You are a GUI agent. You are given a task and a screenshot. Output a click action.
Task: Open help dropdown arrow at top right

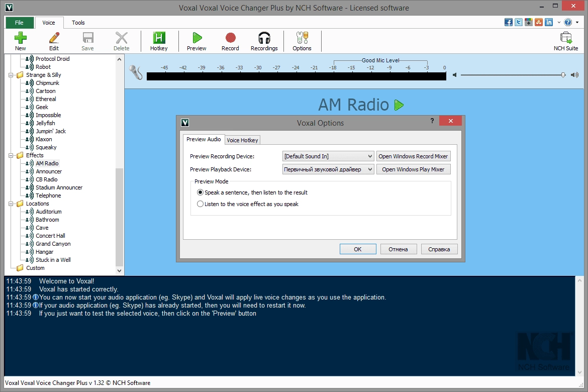click(x=577, y=22)
